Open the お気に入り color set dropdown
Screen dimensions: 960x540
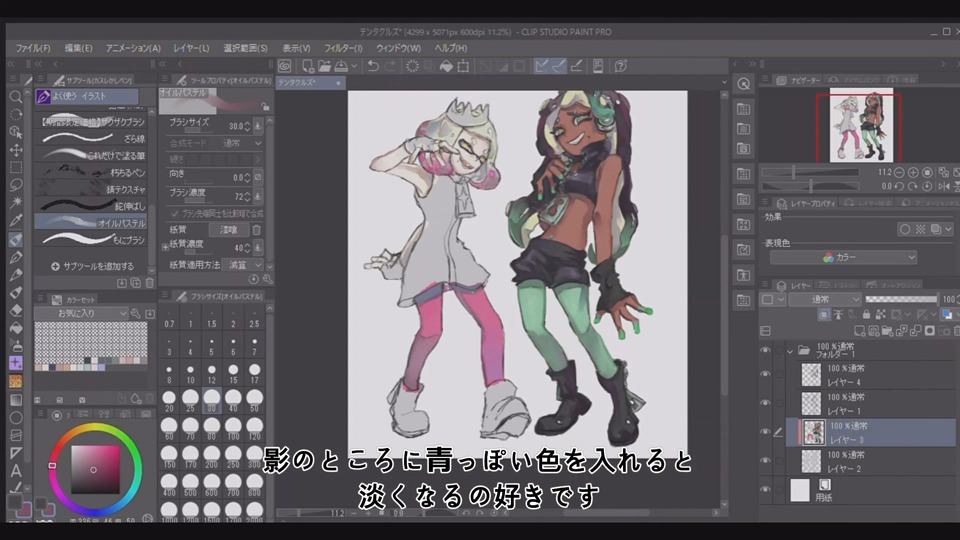point(81,313)
